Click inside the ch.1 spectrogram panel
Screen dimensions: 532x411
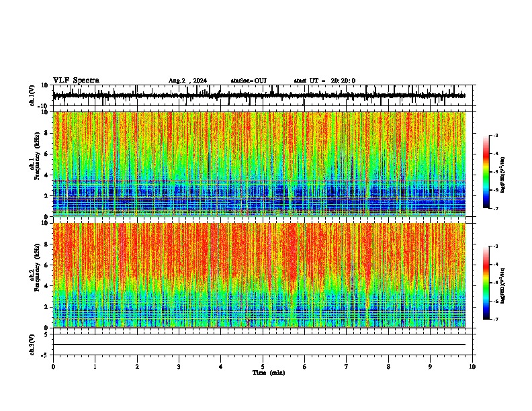coord(259,164)
